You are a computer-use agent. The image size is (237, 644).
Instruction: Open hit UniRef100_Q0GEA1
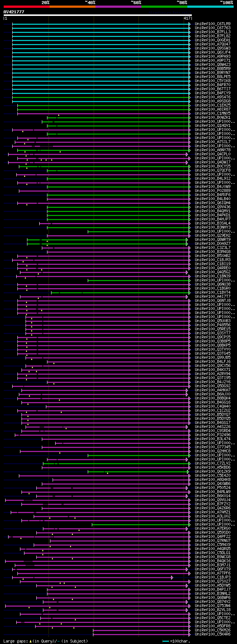[213, 40]
